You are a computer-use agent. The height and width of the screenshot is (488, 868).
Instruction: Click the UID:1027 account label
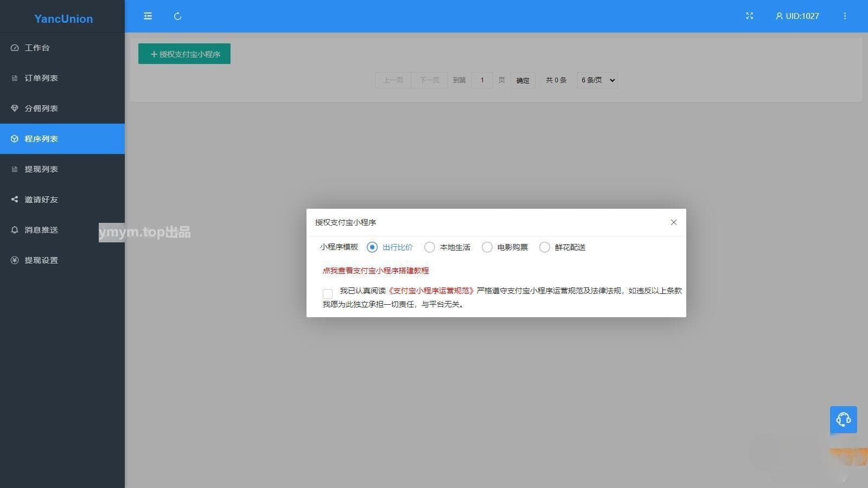coord(802,16)
